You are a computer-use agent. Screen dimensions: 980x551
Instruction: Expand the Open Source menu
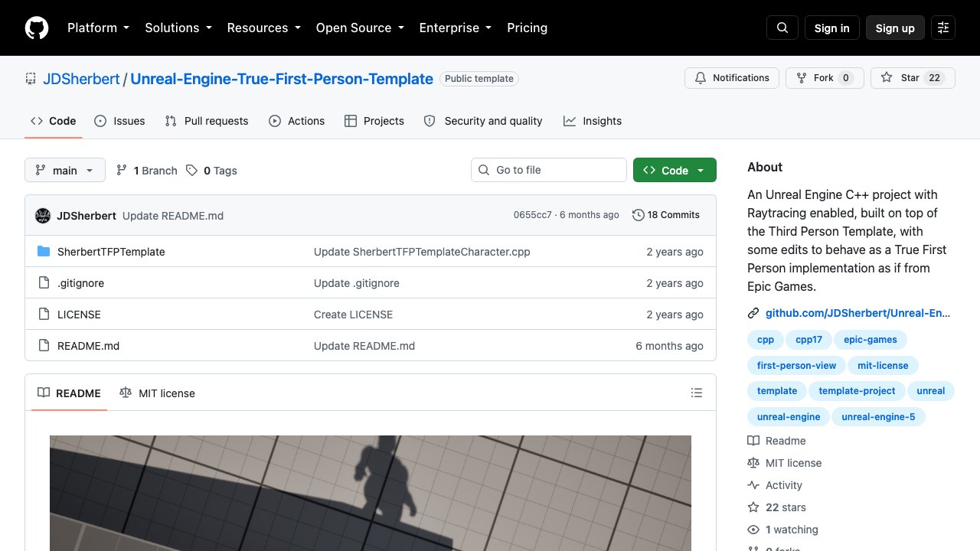point(360,28)
